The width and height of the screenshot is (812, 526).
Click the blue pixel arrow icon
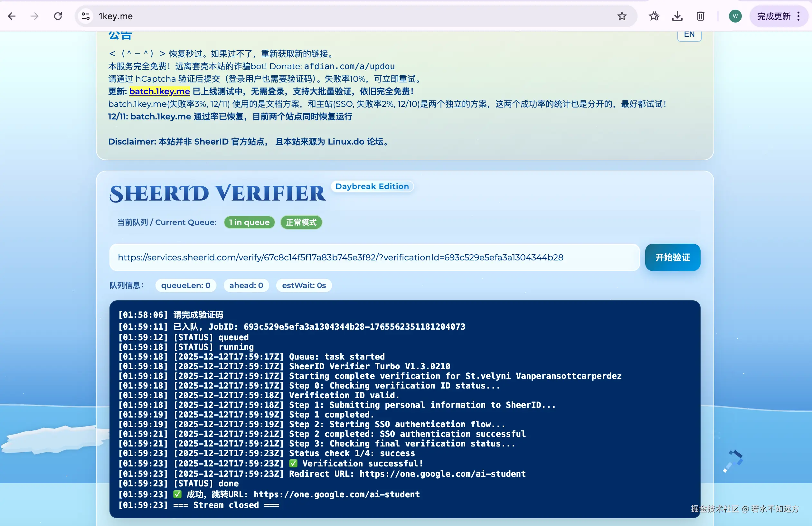pyautogui.click(x=733, y=461)
